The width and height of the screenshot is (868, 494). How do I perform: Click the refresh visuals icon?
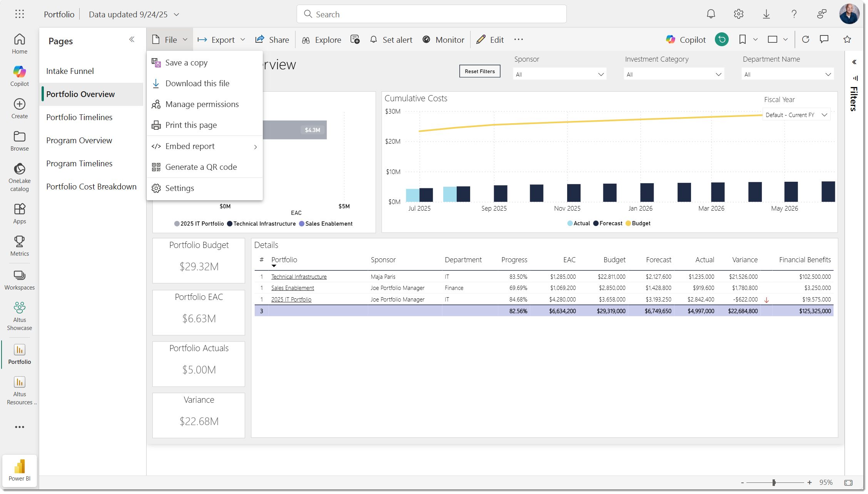805,39
